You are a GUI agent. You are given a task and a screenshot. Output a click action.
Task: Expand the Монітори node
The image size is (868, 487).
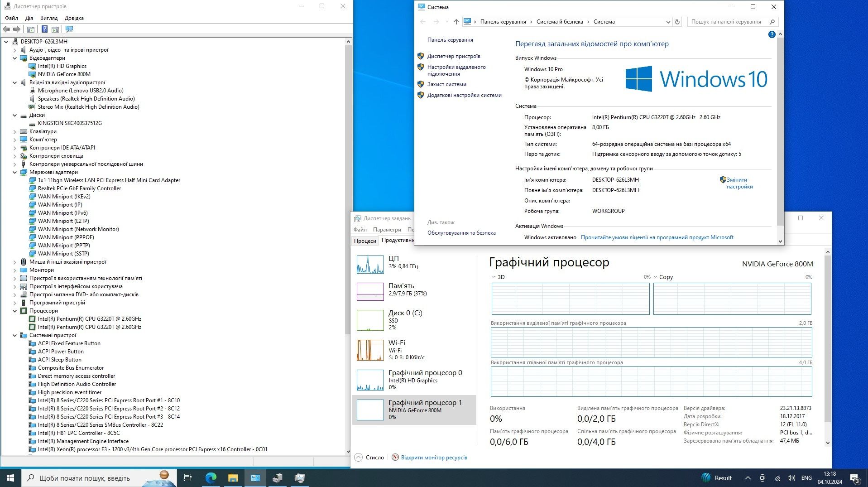pos(14,270)
